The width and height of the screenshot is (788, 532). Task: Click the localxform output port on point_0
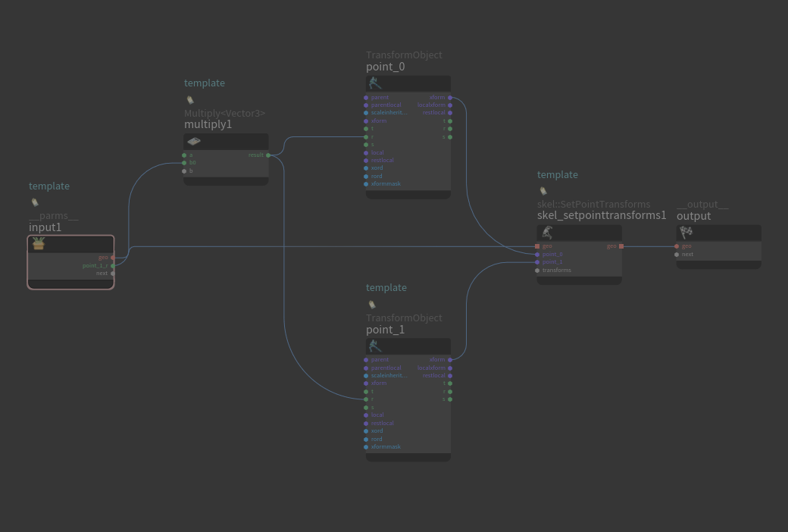point(450,105)
